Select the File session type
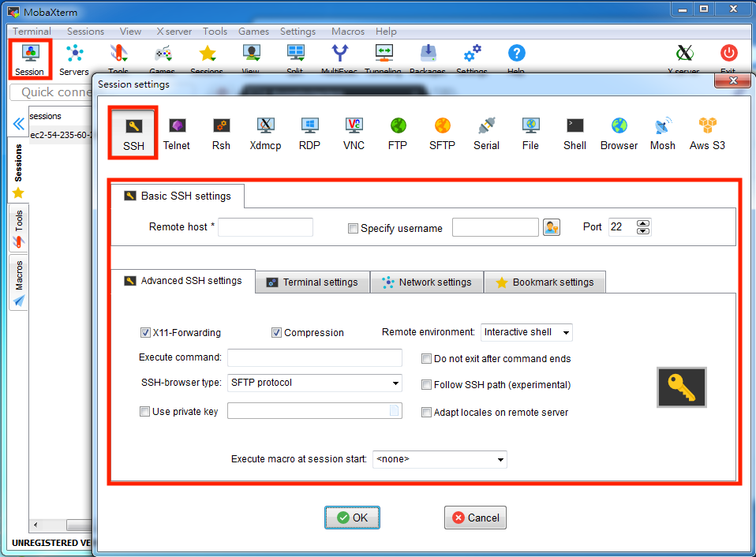 (x=530, y=133)
